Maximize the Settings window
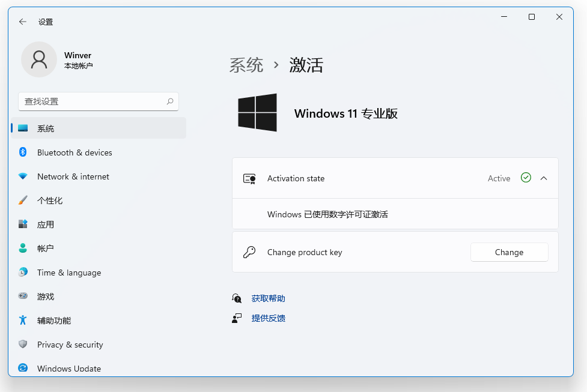The width and height of the screenshot is (587, 392). [532, 17]
